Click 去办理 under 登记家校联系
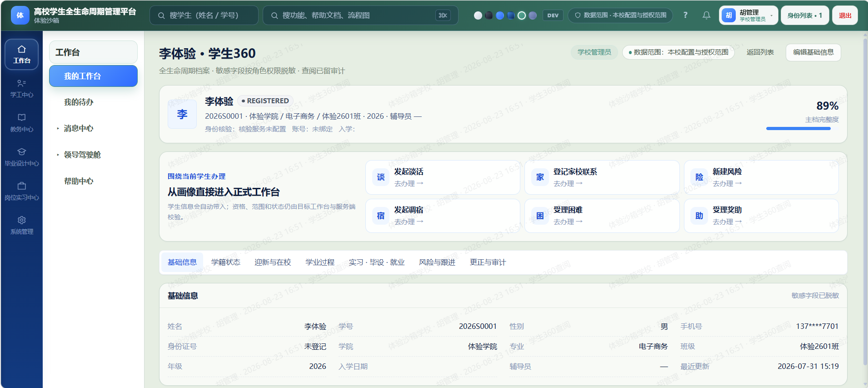 pos(568,183)
